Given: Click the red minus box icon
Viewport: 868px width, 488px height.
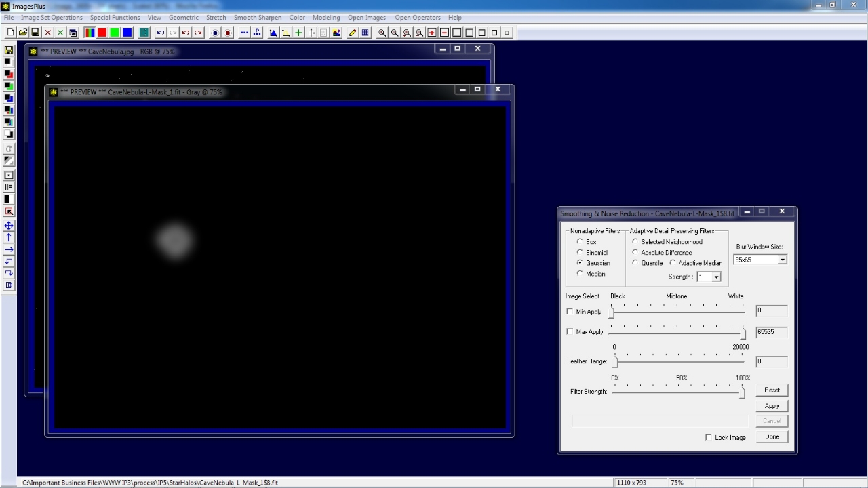Looking at the screenshot, I should pyautogui.click(x=444, y=33).
